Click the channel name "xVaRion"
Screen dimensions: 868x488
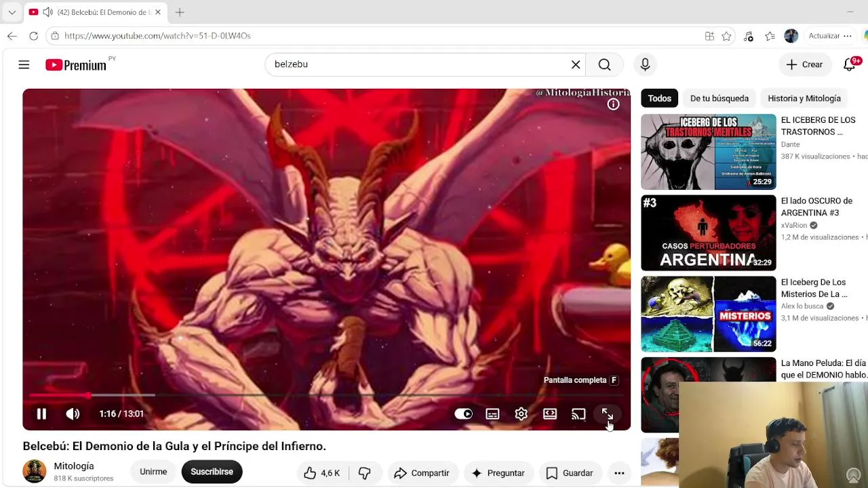(x=794, y=226)
